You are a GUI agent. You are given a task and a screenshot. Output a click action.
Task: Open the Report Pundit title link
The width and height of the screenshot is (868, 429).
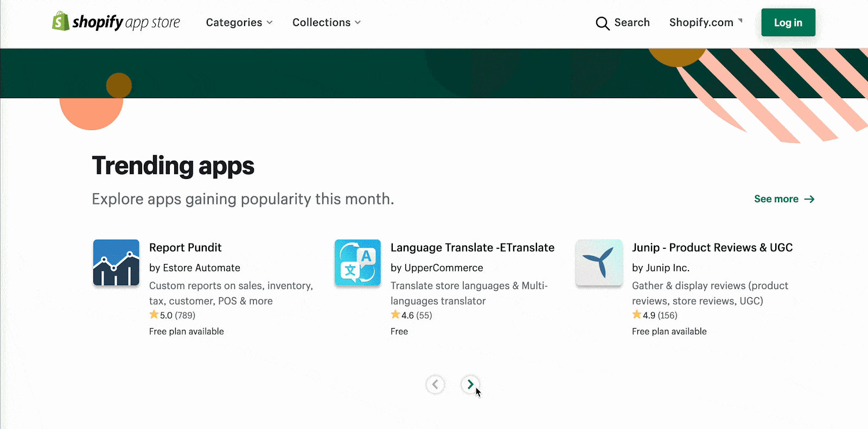tap(186, 248)
